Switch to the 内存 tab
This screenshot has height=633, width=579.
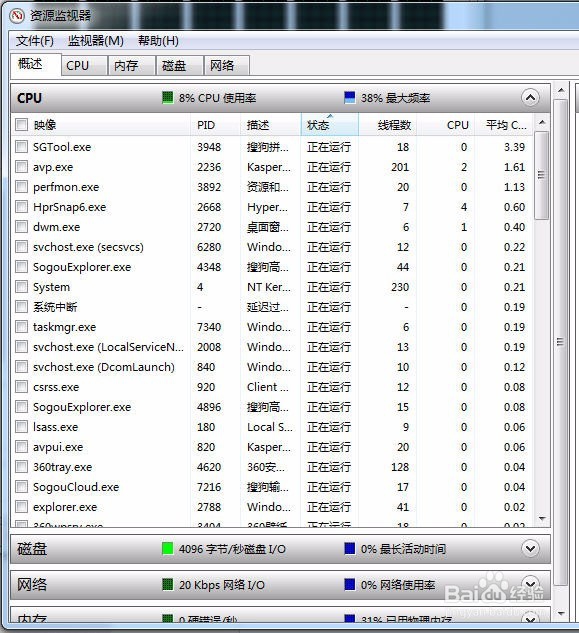point(132,65)
